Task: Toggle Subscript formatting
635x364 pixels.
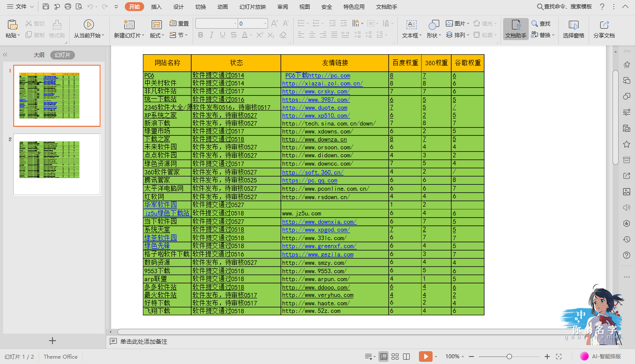Action: pyautogui.click(x=271, y=35)
